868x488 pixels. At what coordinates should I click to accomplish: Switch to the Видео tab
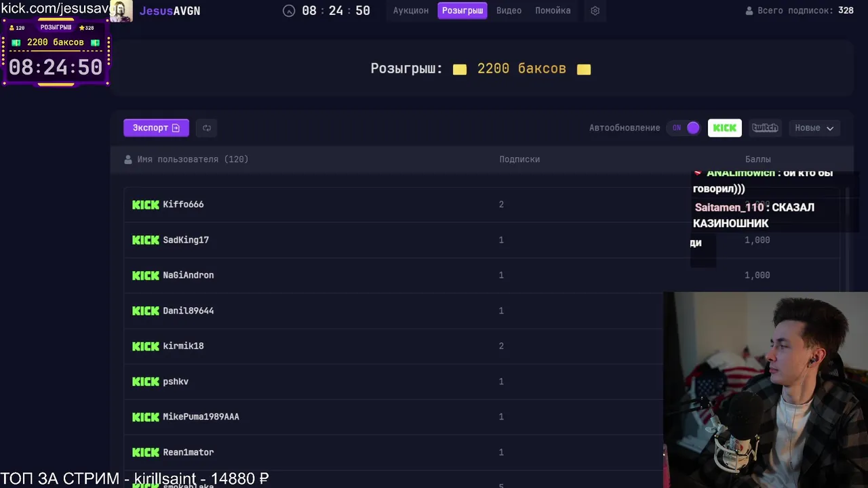coord(509,11)
